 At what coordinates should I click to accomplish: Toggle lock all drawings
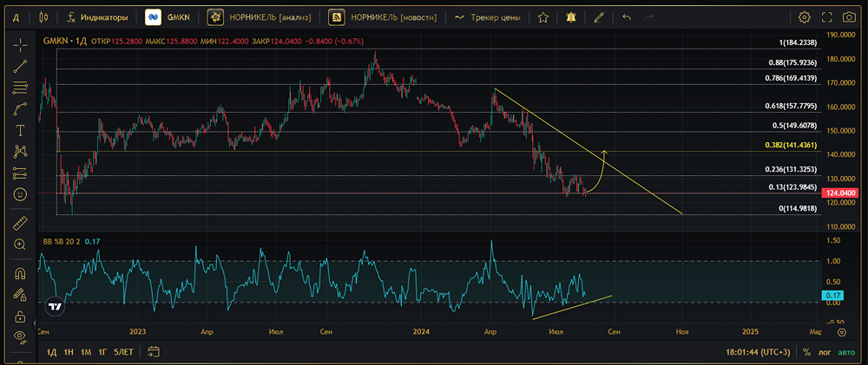[21, 316]
